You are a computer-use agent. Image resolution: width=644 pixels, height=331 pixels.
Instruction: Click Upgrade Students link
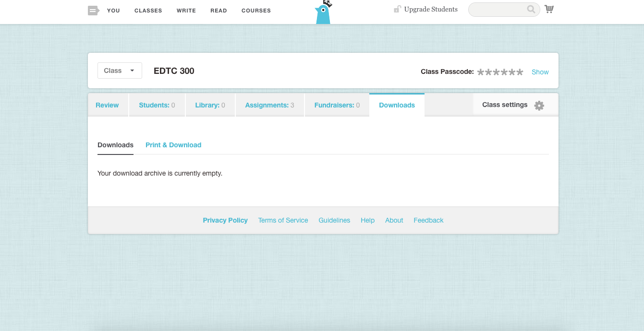tap(431, 9)
